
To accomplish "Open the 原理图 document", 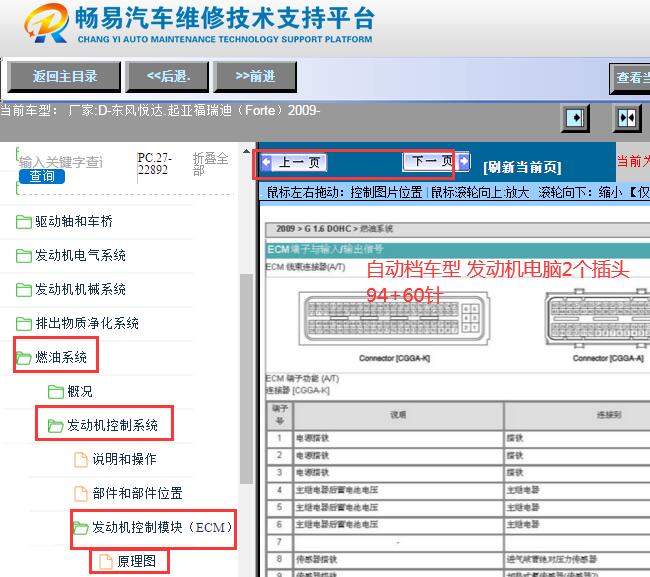I will click(137, 561).
